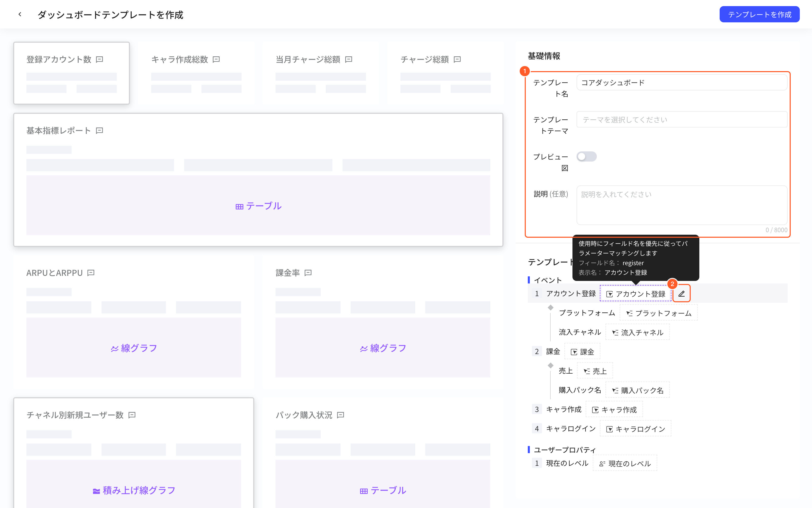Select the チャージ総額 card

click(446, 73)
